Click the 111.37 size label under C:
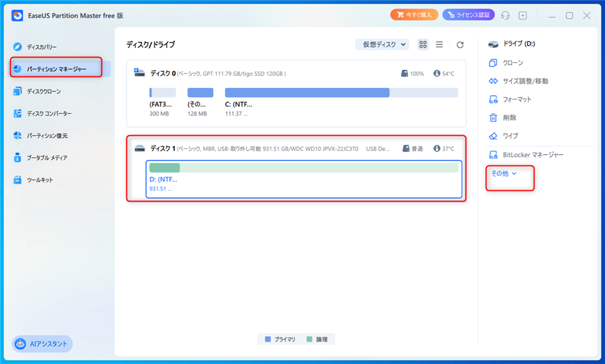The height and width of the screenshot is (364, 605). (x=236, y=114)
